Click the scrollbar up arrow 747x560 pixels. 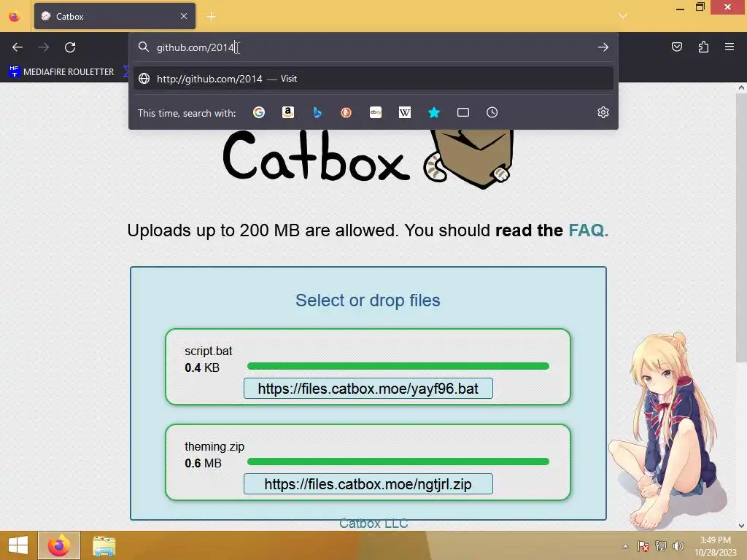[x=741, y=87]
